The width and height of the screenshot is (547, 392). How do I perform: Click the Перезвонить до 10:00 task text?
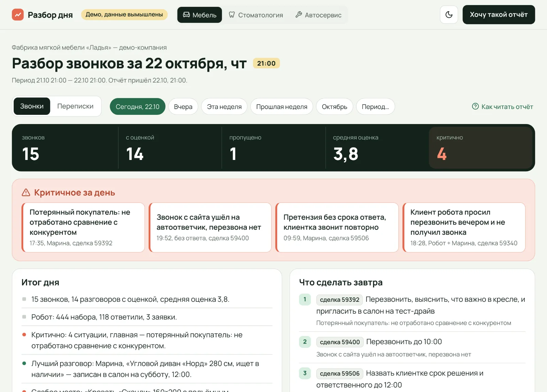point(404,342)
